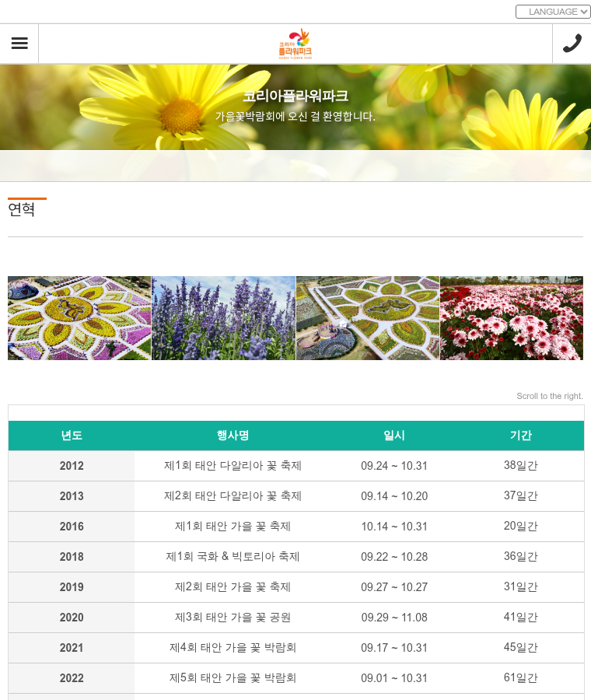Screen dimensions: 591x700
Task: Click the 년도 column header
Action: [72, 436]
